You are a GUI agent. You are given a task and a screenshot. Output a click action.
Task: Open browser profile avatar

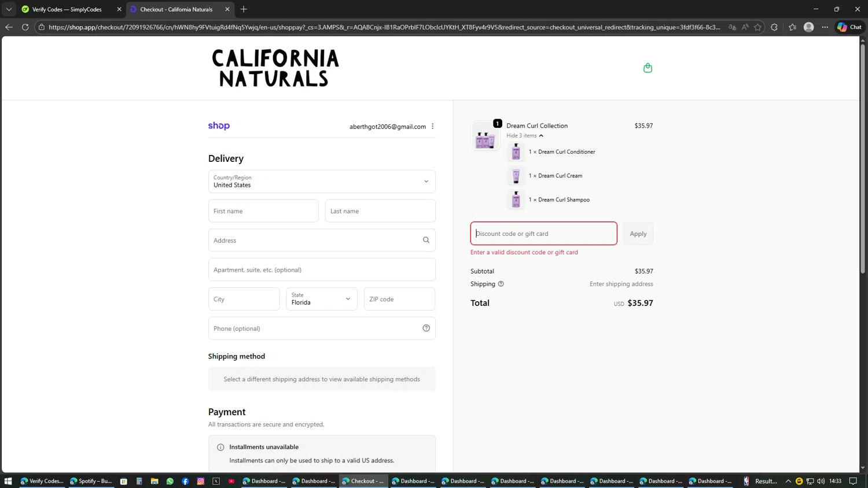(809, 27)
